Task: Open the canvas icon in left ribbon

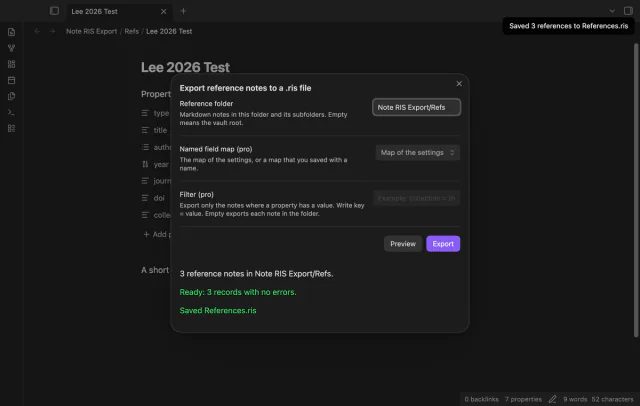Action: [x=11, y=64]
